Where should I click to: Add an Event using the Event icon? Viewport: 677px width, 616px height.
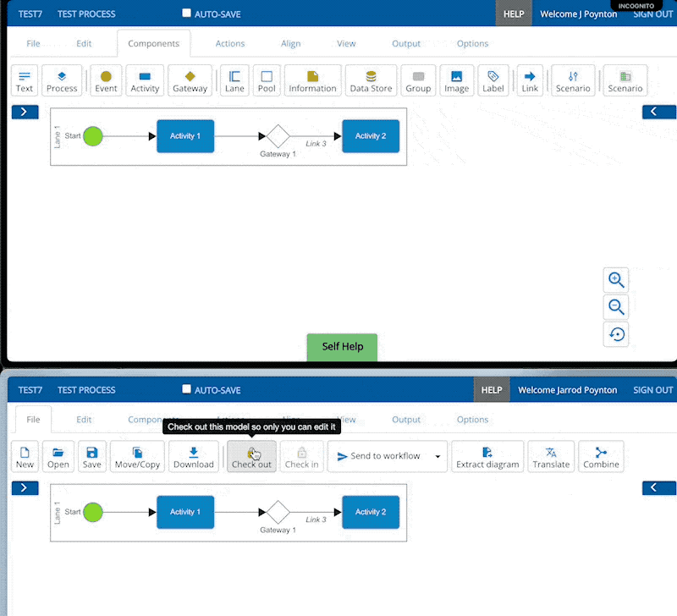(x=106, y=80)
